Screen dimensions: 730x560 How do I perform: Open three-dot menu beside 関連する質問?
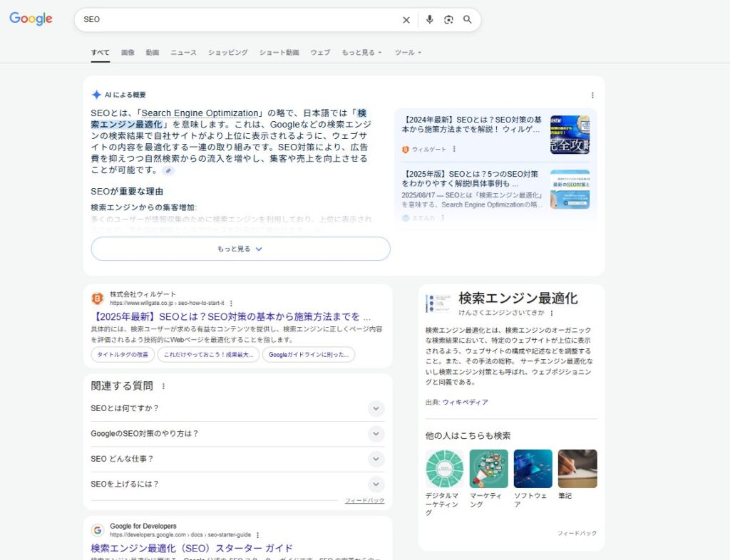163,386
